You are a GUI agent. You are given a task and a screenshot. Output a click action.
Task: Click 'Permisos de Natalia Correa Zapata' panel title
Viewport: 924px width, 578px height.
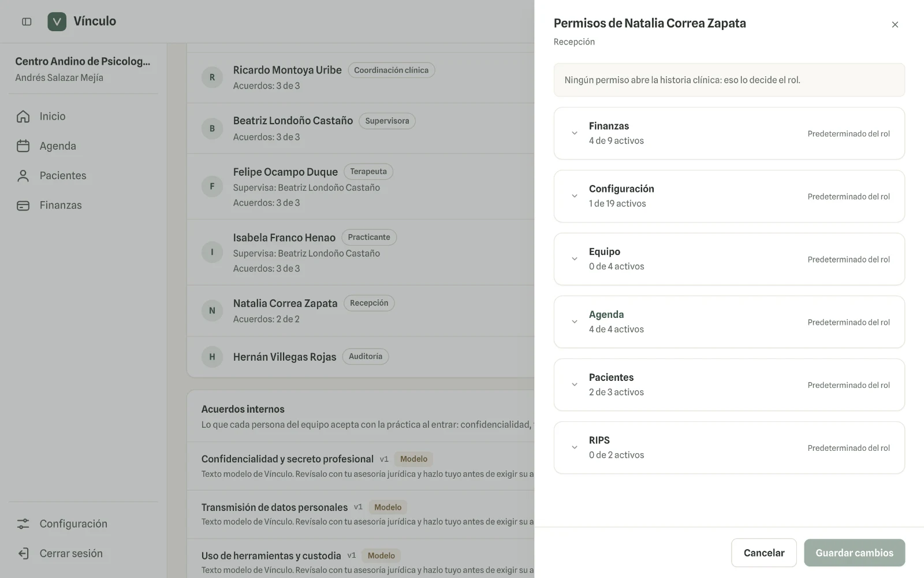click(x=650, y=23)
